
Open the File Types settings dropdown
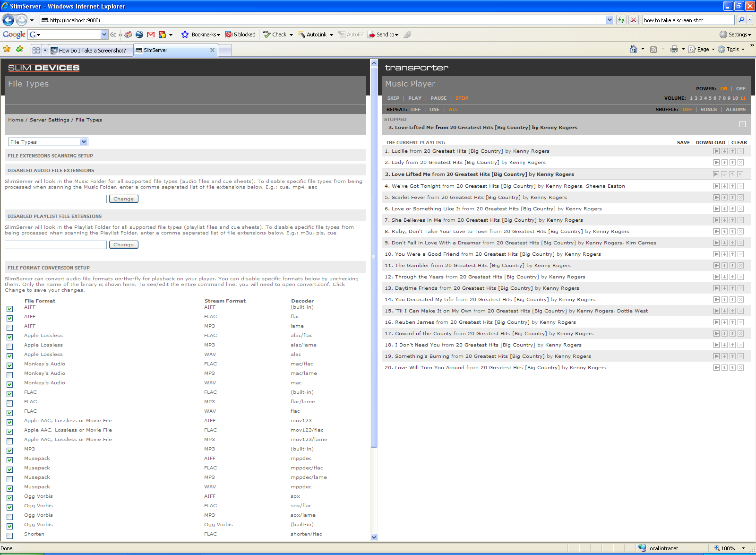pos(48,142)
